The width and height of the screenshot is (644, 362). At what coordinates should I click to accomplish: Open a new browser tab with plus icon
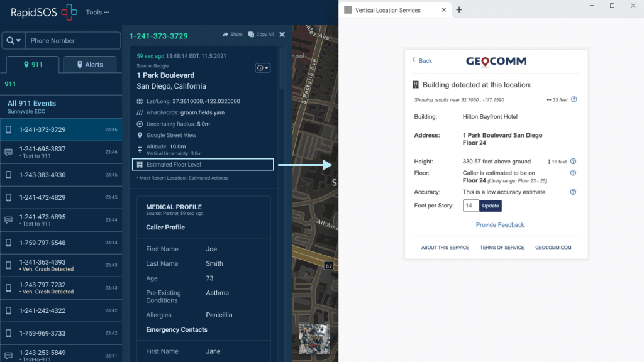pyautogui.click(x=459, y=10)
